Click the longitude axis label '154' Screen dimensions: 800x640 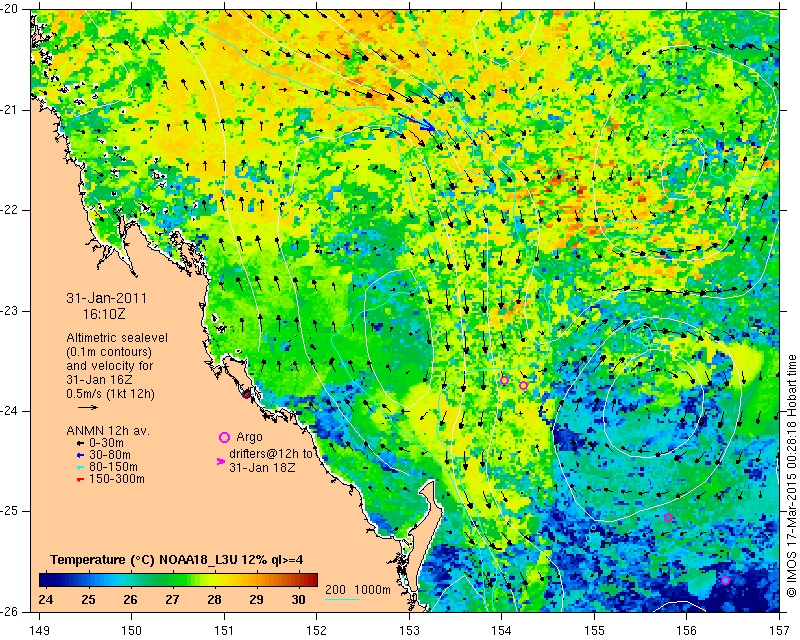click(502, 631)
